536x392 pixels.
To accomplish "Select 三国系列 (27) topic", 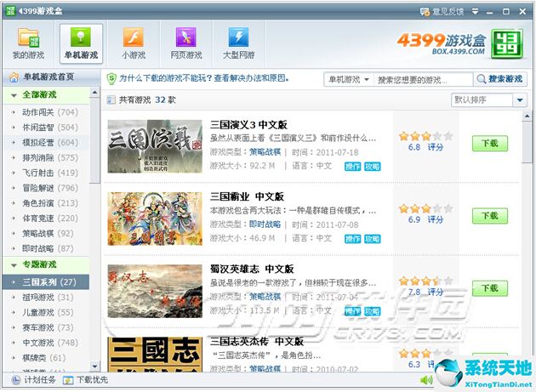I will click(x=46, y=282).
